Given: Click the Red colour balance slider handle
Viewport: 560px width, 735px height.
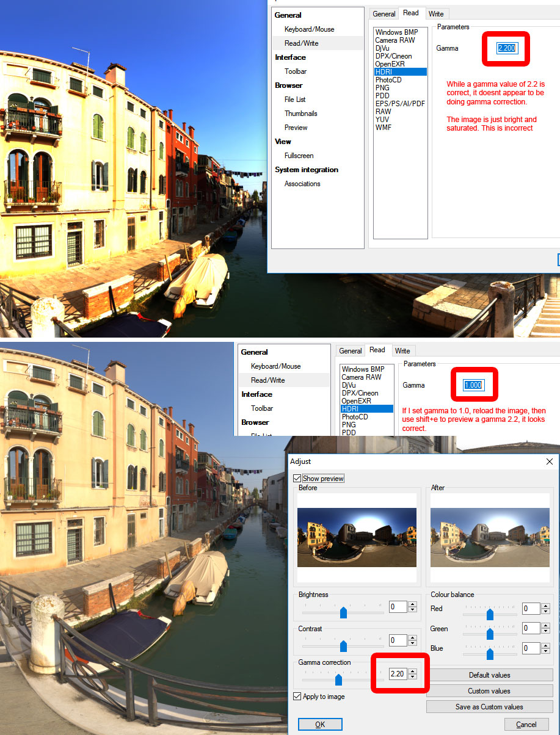Looking at the screenshot, I should (x=490, y=614).
